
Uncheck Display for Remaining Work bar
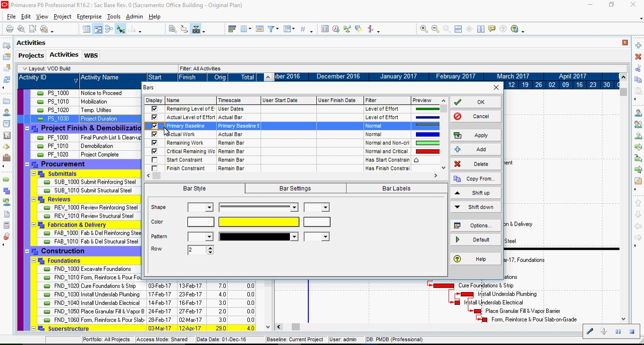tap(154, 143)
